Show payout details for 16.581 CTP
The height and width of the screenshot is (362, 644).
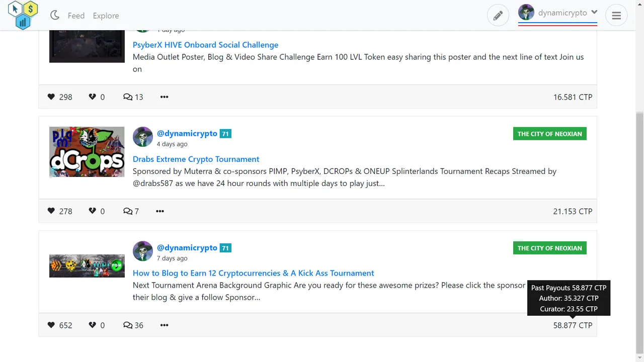(573, 97)
